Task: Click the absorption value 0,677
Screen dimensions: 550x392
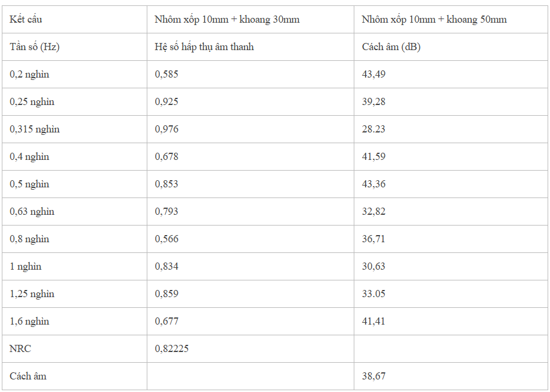Action: pos(166,321)
